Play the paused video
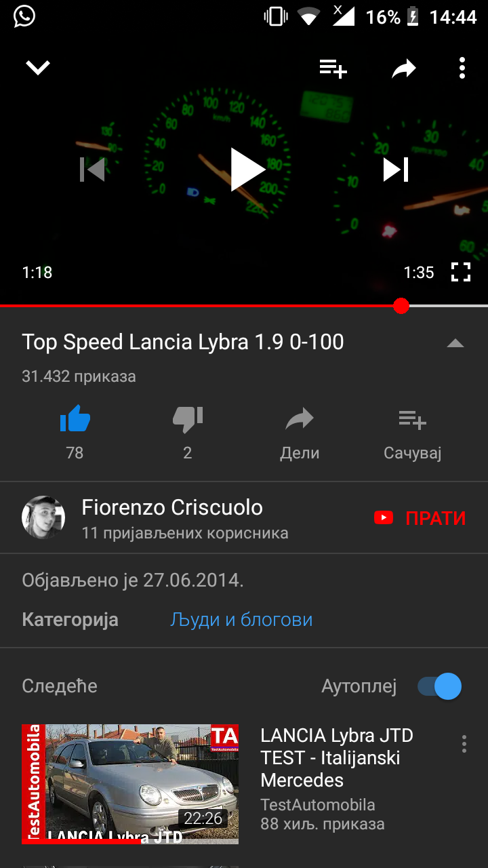The image size is (488, 868). tap(246, 170)
